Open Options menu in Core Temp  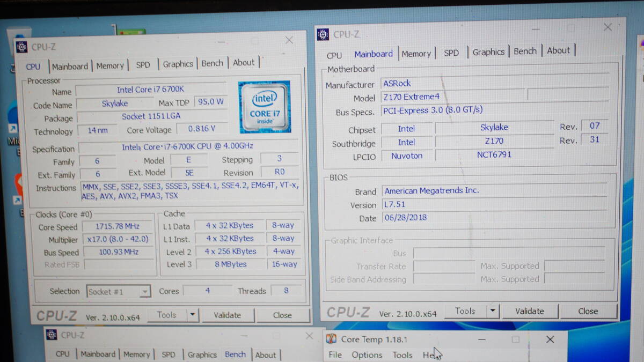367,354
